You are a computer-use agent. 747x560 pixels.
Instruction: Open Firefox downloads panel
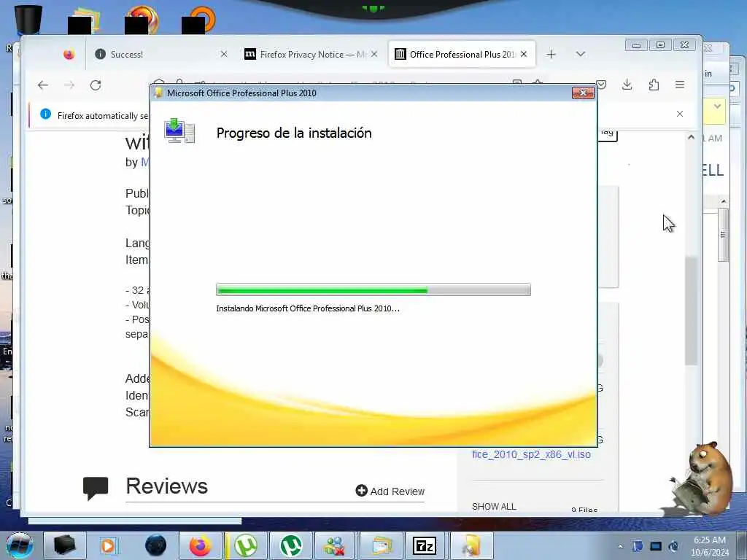point(627,85)
